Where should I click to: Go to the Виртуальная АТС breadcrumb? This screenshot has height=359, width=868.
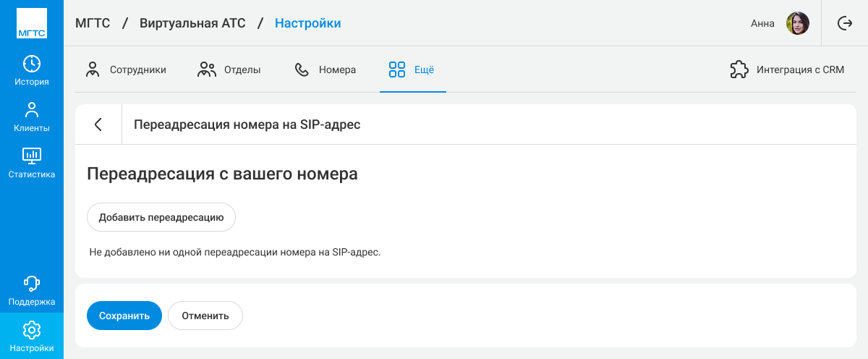click(x=192, y=24)
